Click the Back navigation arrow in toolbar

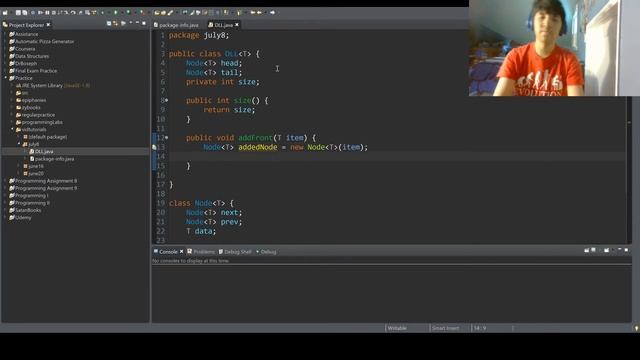[x=260, y=13]
